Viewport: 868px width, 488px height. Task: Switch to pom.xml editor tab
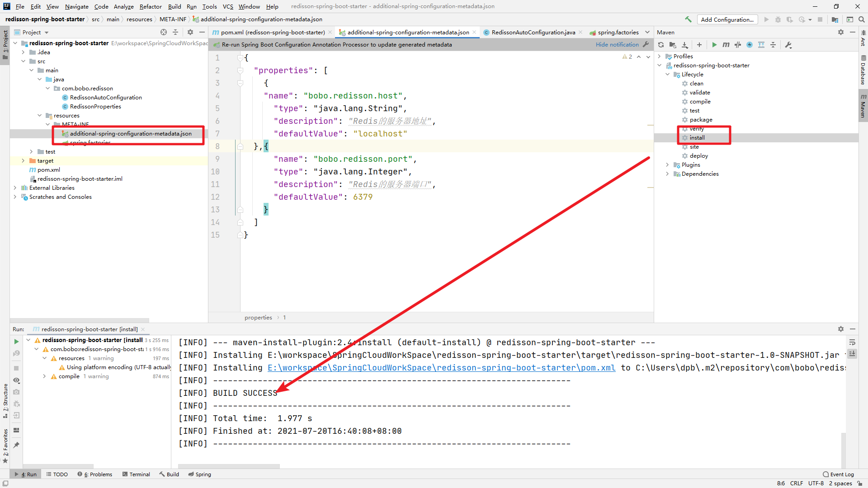[272, 32]
